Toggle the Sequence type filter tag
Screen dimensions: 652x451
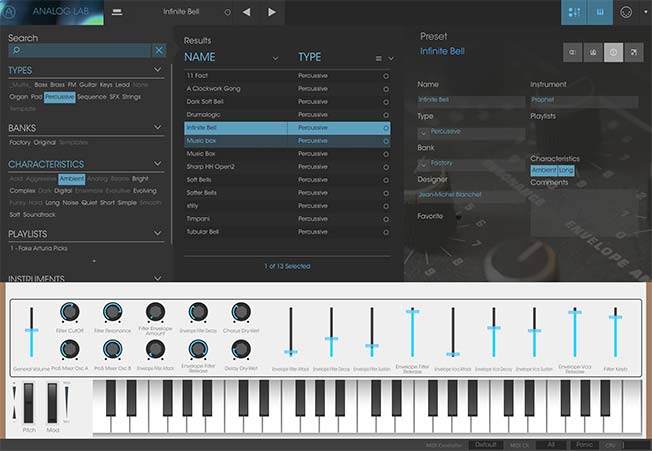coord(91,97)
